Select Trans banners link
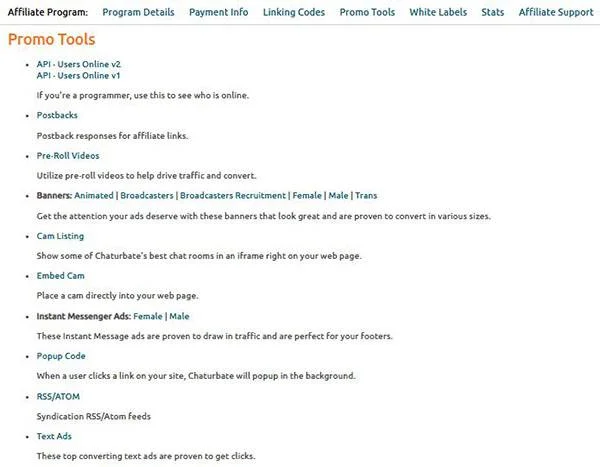Screen dimensions: 600x467 click(x=366, y=196)
